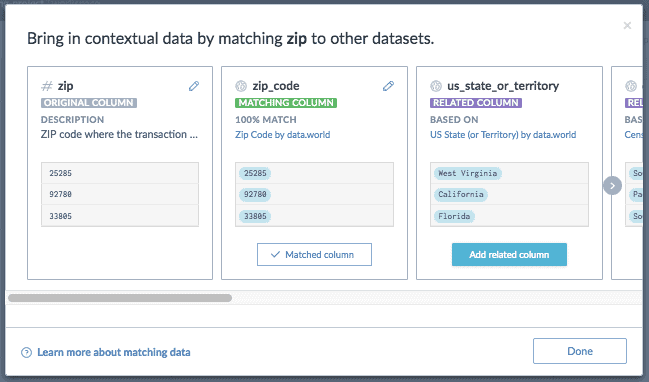Open Zip Code by data.world link
649x382 pixels.
[283, 135]
